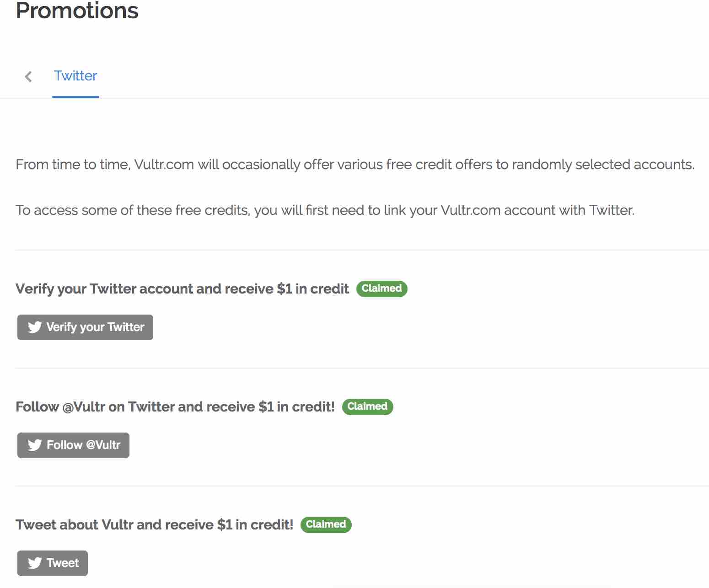Click the Twitter bird icon on Verify button

point(34,327)
